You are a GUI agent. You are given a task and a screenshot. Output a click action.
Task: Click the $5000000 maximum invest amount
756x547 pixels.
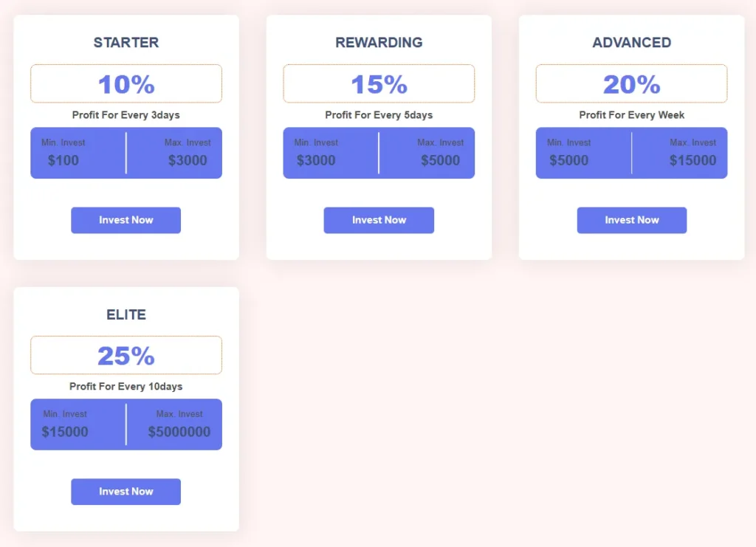pos(179,432)
